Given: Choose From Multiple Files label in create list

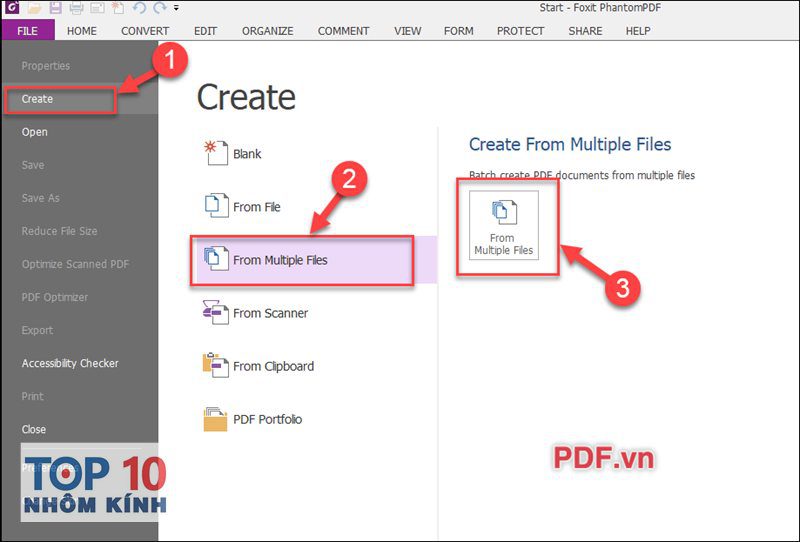Looking at the screenshot, I should (x=280, y=260).
